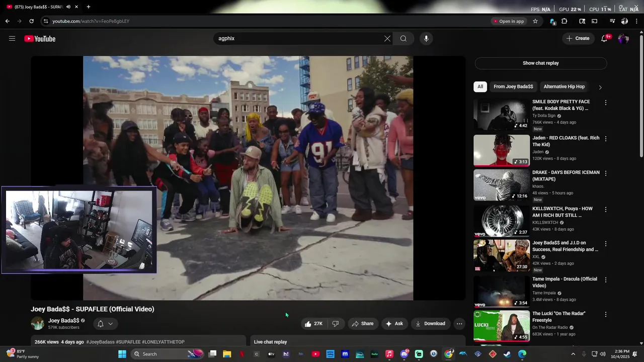
Task: Submit search with magnifying glass icon
Action: (x=404, y=39)
